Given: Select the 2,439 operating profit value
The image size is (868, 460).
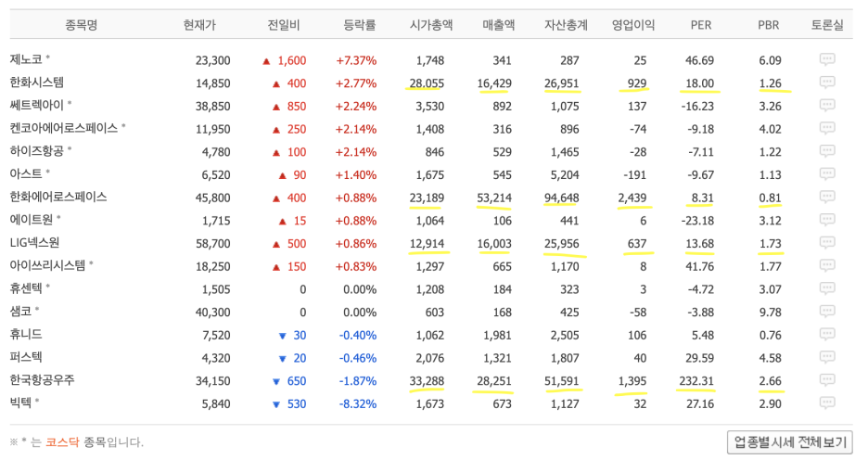Looking at the screenshot, I should [x=632, y=198].
